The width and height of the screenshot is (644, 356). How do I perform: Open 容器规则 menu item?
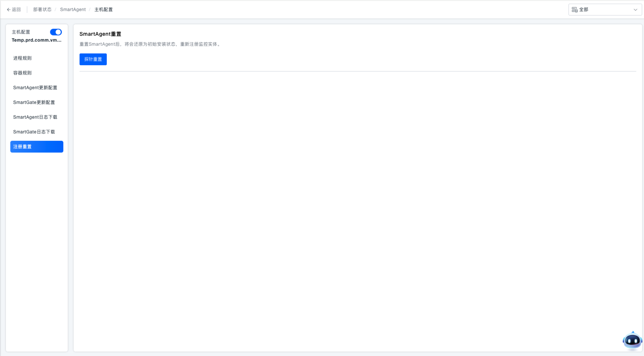pyautogui.click(x=22, y=73)
